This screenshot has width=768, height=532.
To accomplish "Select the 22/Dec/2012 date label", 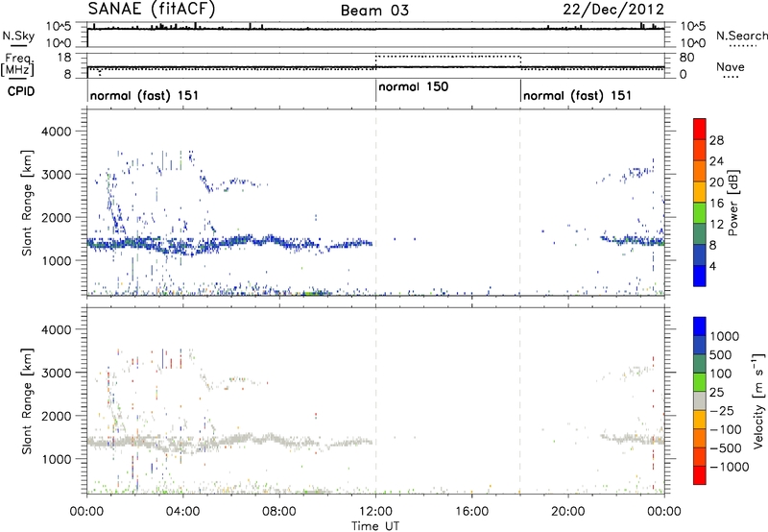I will click(x=613, y=10).
